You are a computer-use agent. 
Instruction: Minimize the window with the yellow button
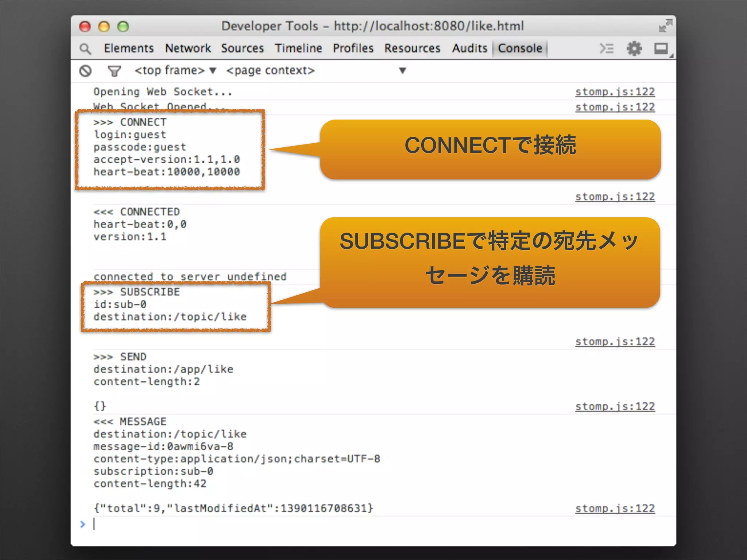104,27
